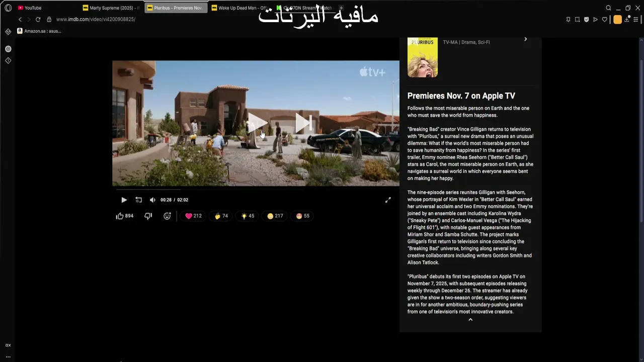Go back to the previous page
The width and height of the screenshot is (644, 362).
(20, 20)
